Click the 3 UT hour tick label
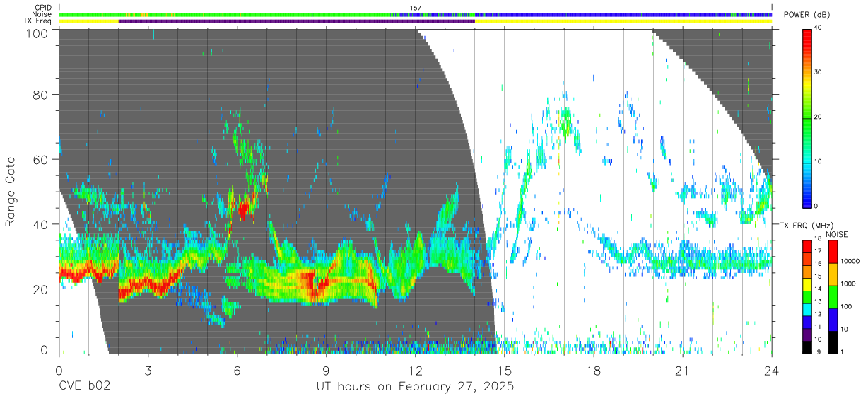Screen dimensions: 868x401 [148, 370]
